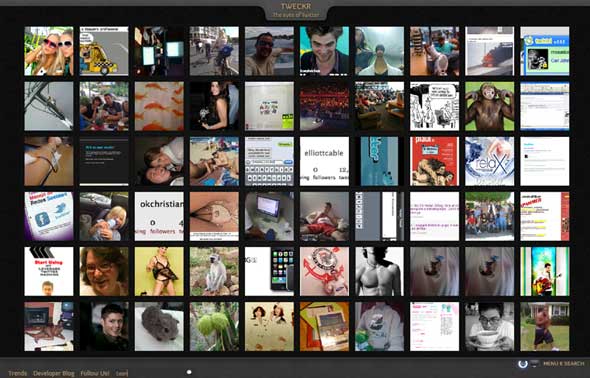Image resolution: width=590 pixels, height=378 pixels.
Task: Open man playing guitar colorful photo
Action: pos(545,272)
